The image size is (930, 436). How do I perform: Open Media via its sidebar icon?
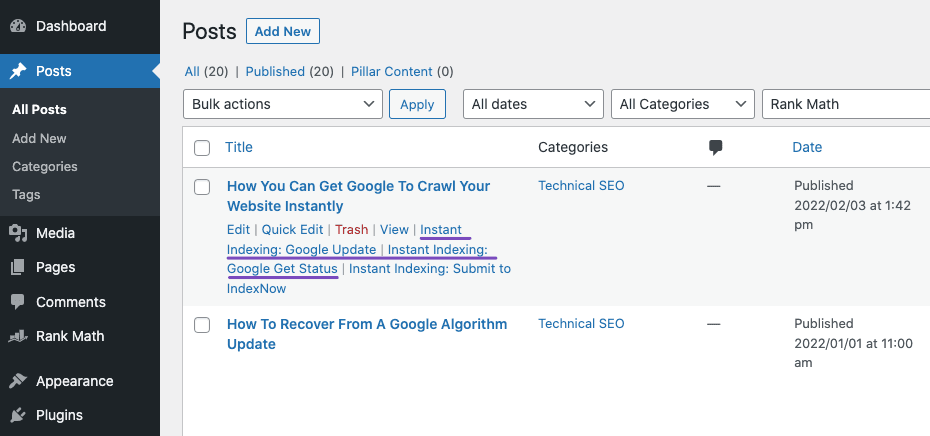(18, 234)
